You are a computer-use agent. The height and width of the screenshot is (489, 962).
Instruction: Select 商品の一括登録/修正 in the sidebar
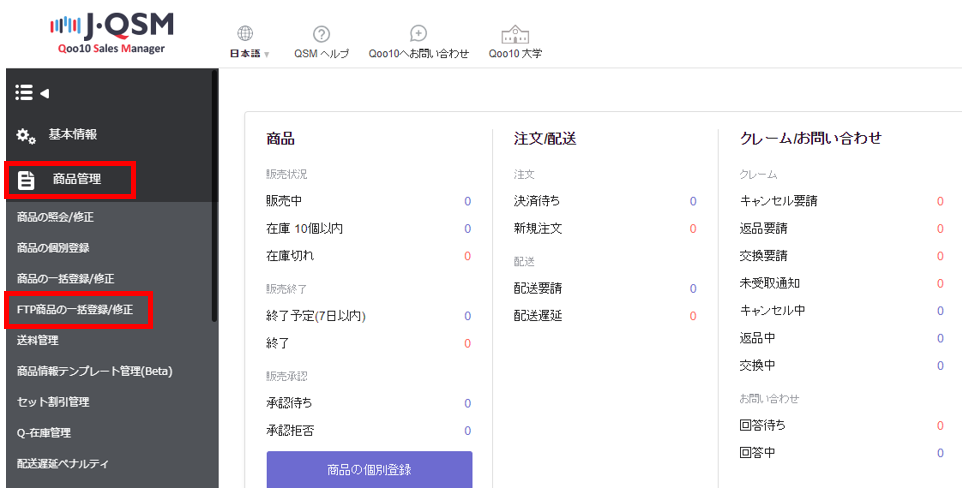pyautogui.click(x=66, y=279)
